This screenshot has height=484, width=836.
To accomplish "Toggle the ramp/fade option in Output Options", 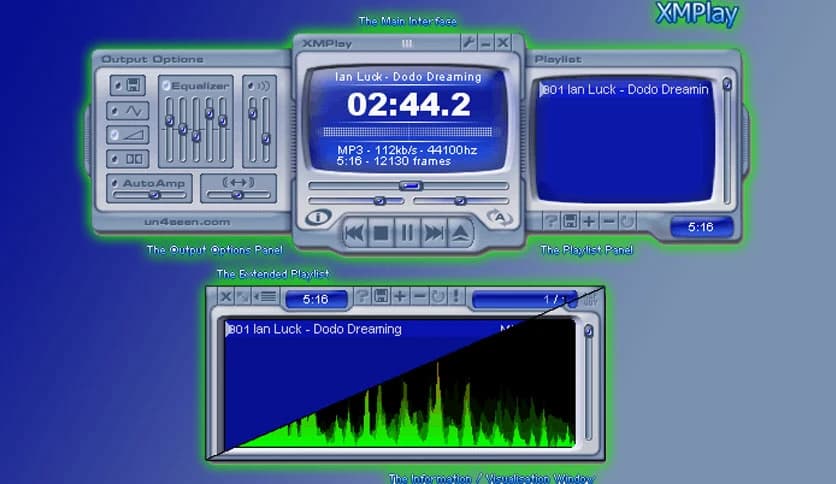I will point(127,135).
